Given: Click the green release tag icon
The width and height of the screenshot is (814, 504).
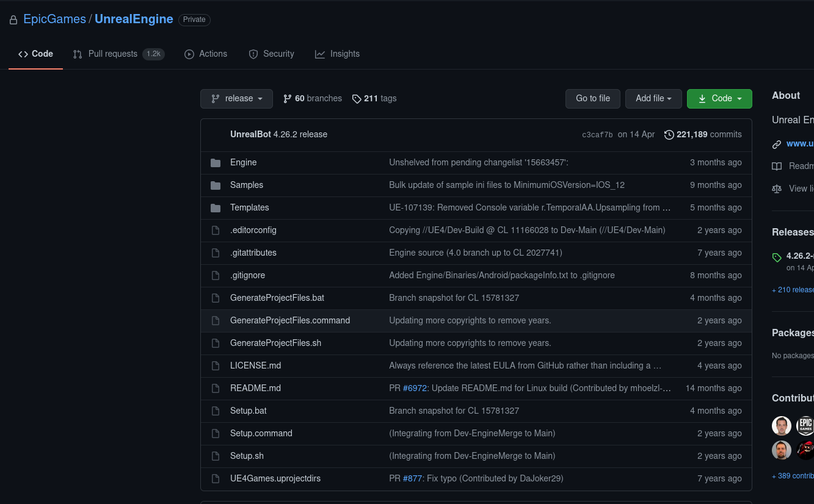Looking at the screenshot, I should pos(777,257).
